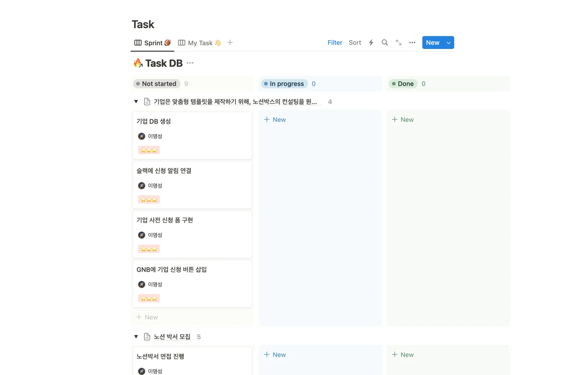
Task: Open the 슬랙에 신청 알림 연결 card
Action: pos(192,185)
